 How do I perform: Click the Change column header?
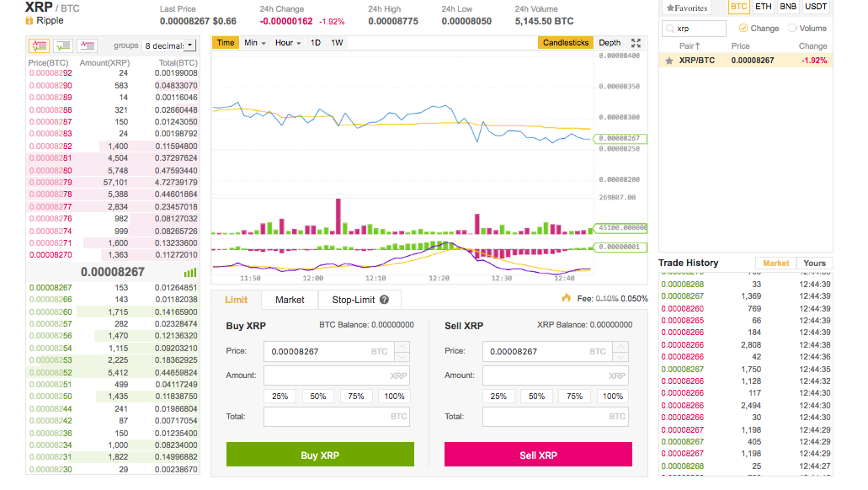coord(812,46)
